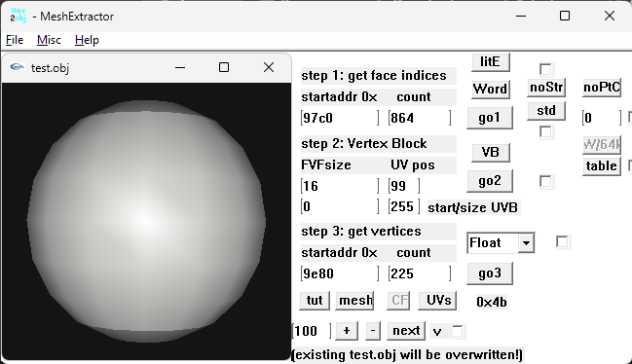Open the Help menu
632x364 pixels.
(x=87, y=40)
